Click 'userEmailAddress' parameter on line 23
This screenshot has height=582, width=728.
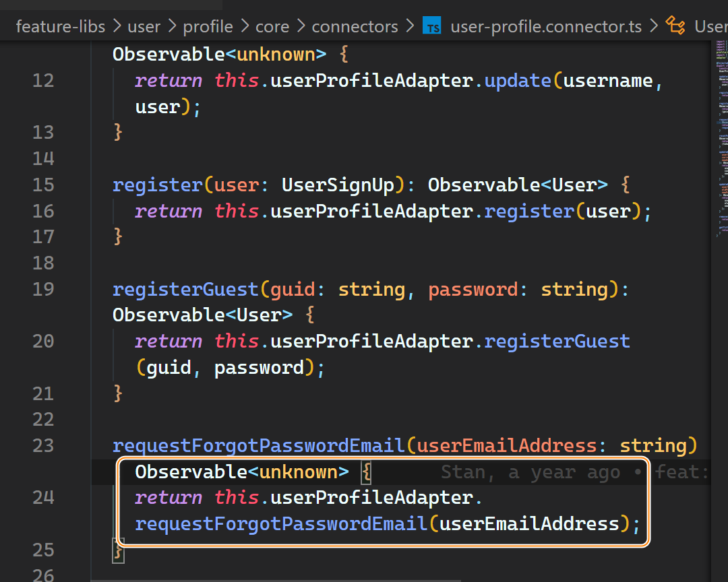[506, 445]
